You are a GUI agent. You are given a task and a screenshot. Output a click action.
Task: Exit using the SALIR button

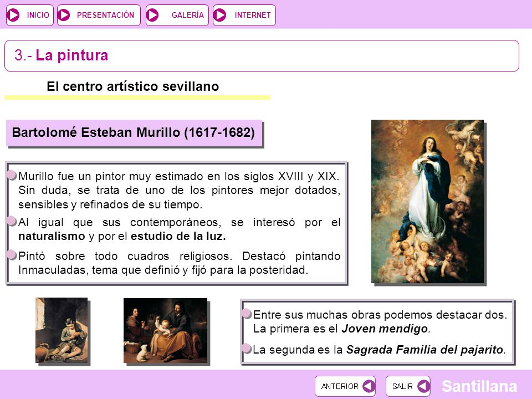point(408,386)
